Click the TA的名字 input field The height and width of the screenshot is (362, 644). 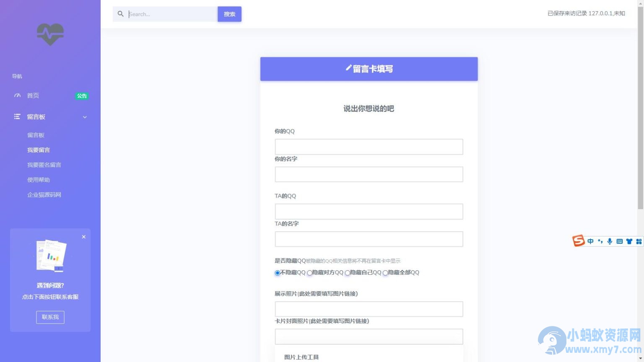[x=369, y=239]
